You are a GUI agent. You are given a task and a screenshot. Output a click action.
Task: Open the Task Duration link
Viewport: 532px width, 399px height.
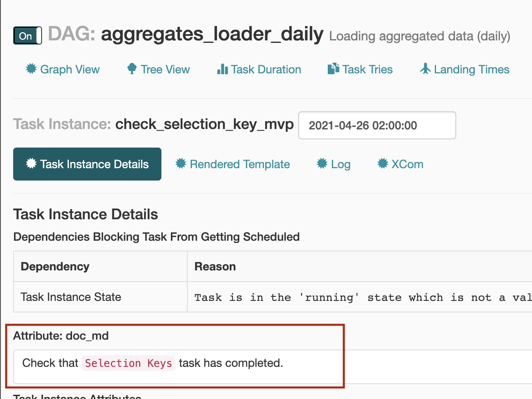259,69
